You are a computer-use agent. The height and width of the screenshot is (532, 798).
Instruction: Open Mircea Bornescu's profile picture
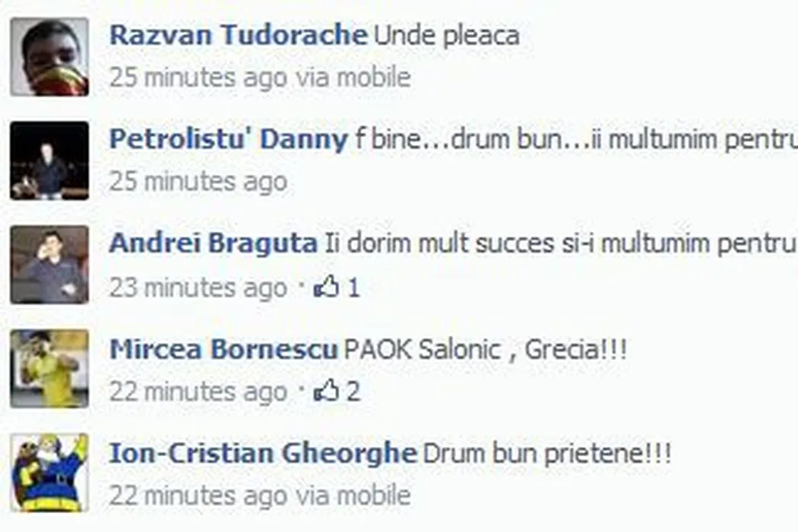coord(49,369)
